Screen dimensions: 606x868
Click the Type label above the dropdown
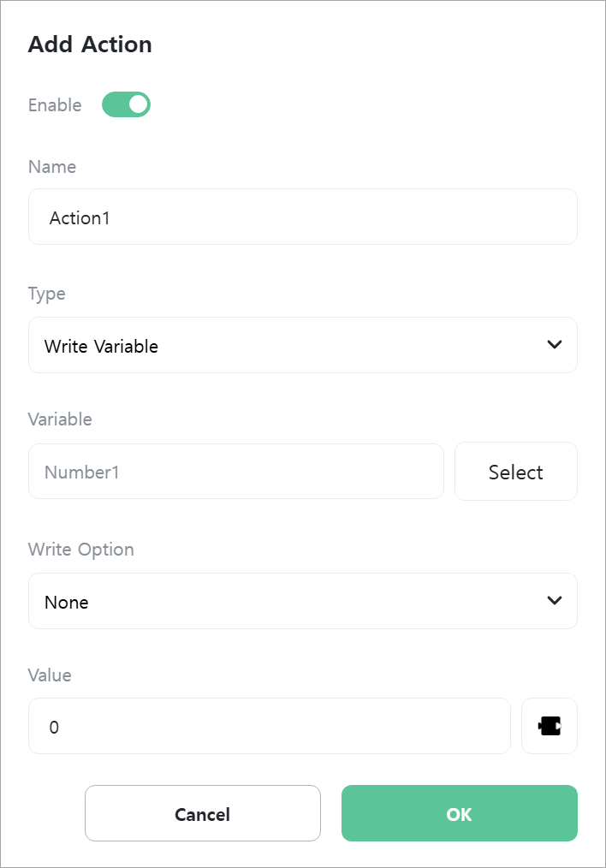coord(47,294)
